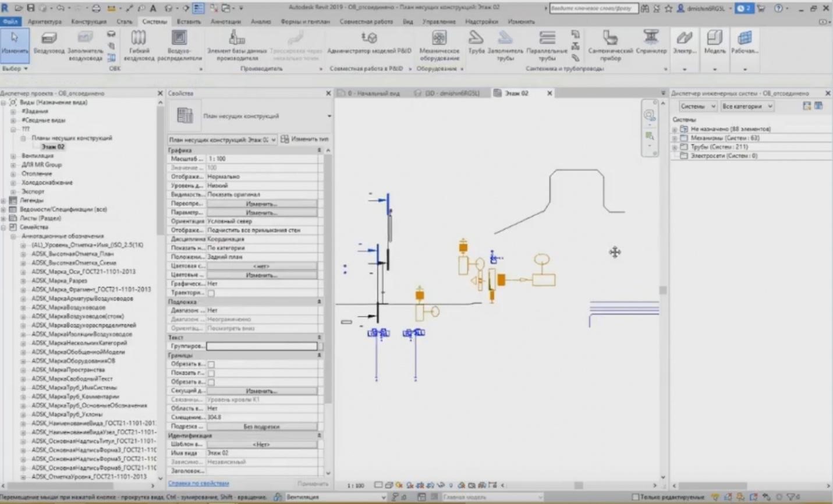
Task: Enable the Обрезать а... checkbox
Action: pos(211,382)
